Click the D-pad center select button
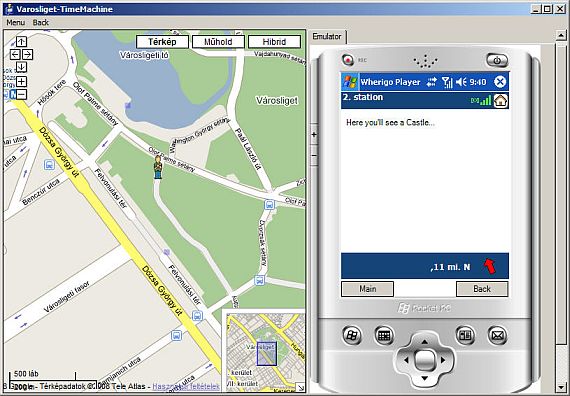The image size is (570, 396). click(x=425, y=360)
